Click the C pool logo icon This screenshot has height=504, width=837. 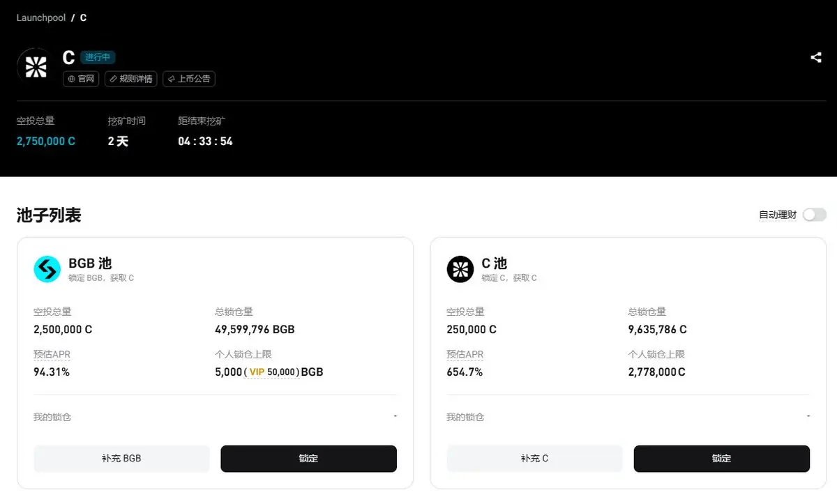click(x=460, y=269)
